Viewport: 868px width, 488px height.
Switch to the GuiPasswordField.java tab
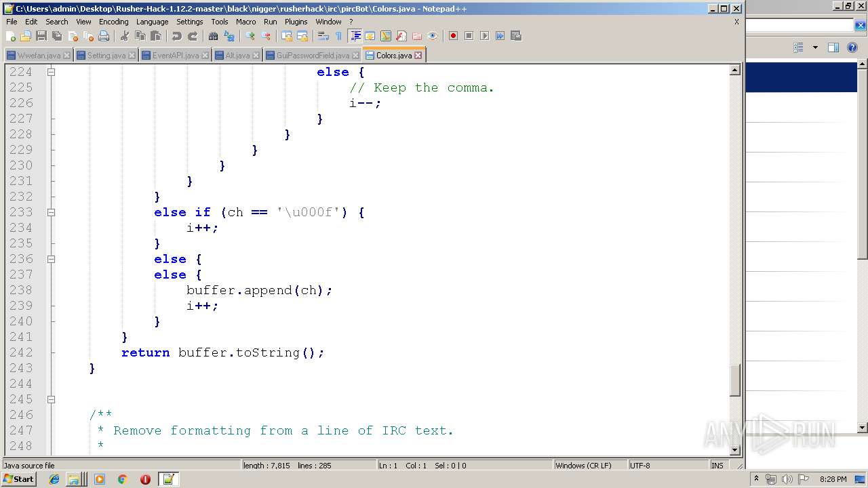313,56
